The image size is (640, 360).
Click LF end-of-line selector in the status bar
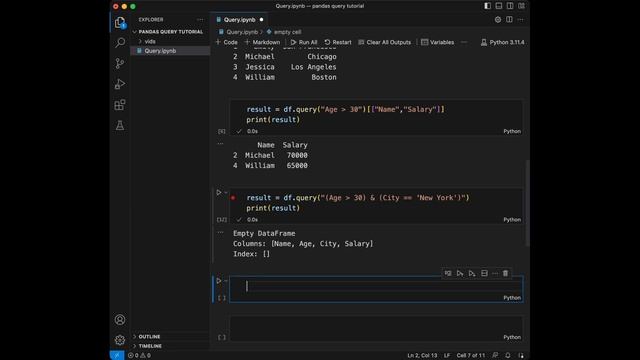tap(447, 356)
